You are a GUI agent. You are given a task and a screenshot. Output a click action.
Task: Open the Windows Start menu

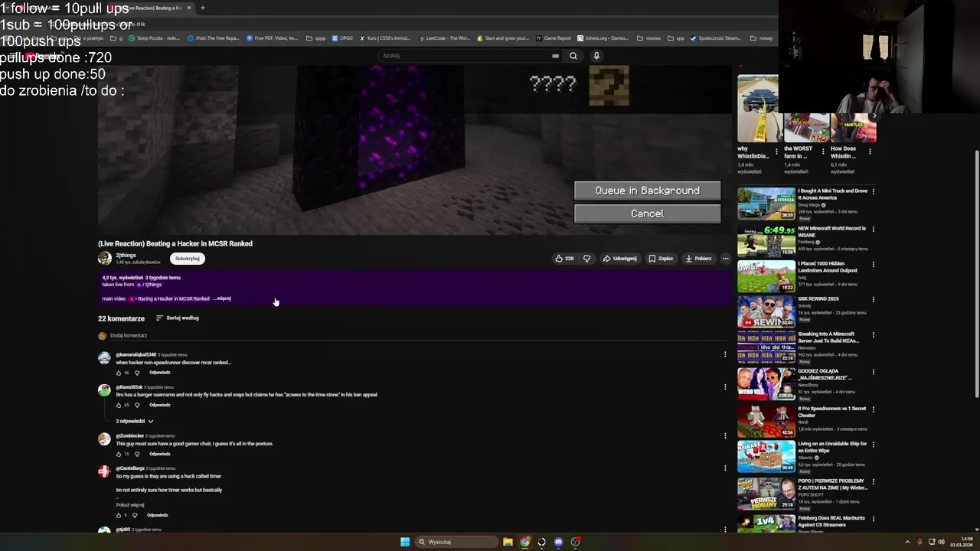tap(405, 542)
